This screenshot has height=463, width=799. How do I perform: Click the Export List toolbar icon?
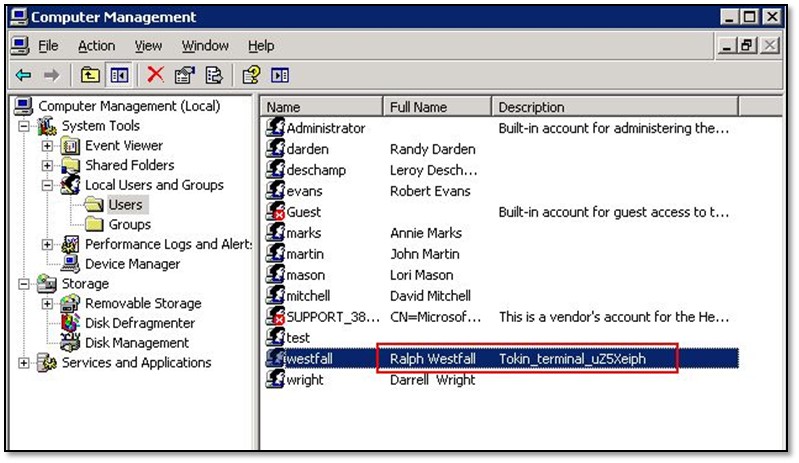[x=213, y=75]
